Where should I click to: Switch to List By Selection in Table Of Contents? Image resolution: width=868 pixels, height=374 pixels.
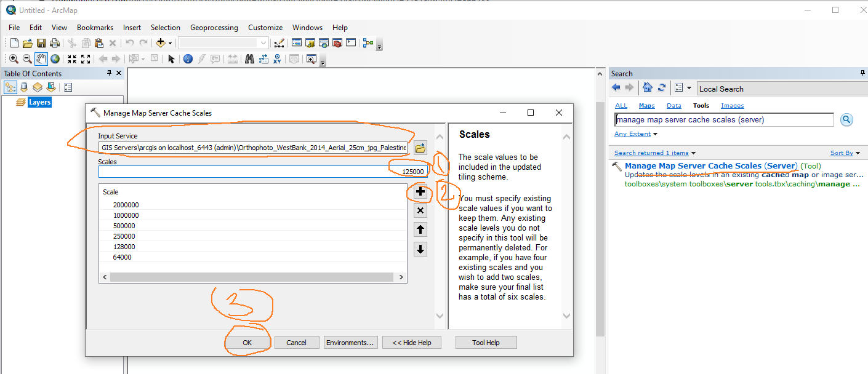point(51,87)
